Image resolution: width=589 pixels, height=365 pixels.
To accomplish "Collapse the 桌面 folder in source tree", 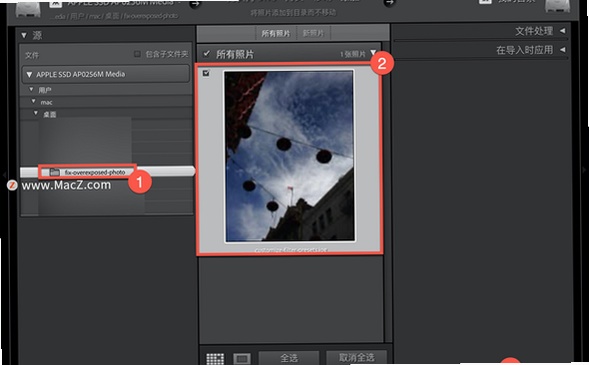I will point(36,113).
